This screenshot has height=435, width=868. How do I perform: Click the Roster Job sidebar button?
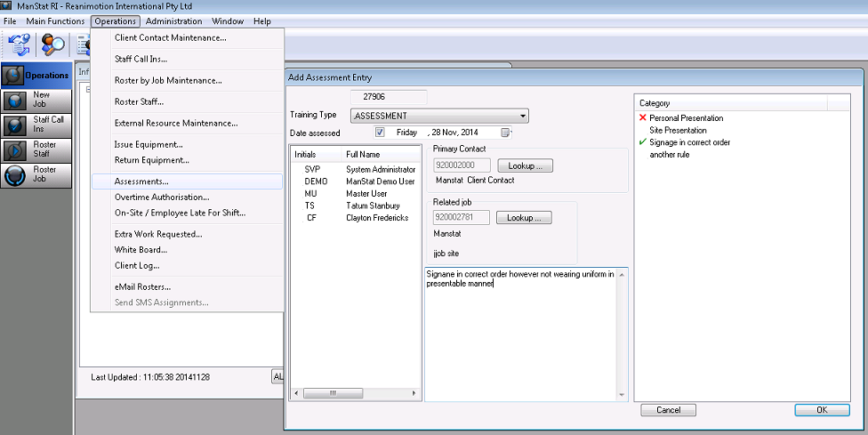pos(36,174)
